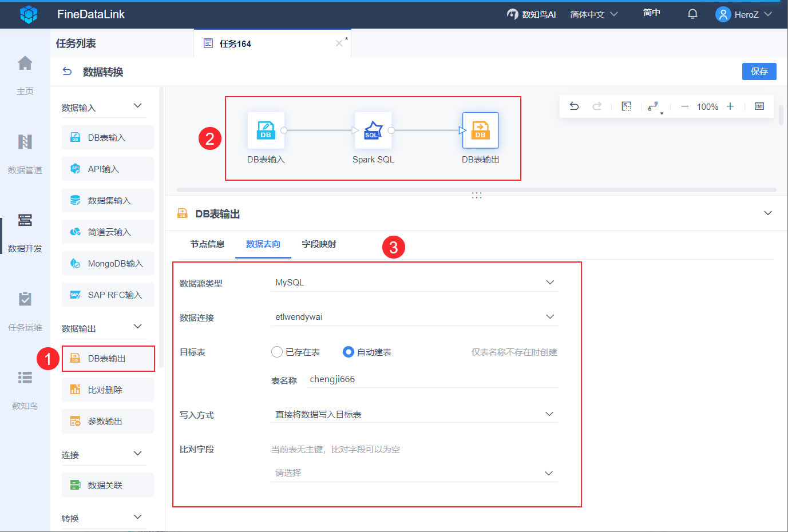Zoom in the canvas with plus
788x532 pixels.
point(730,106)
